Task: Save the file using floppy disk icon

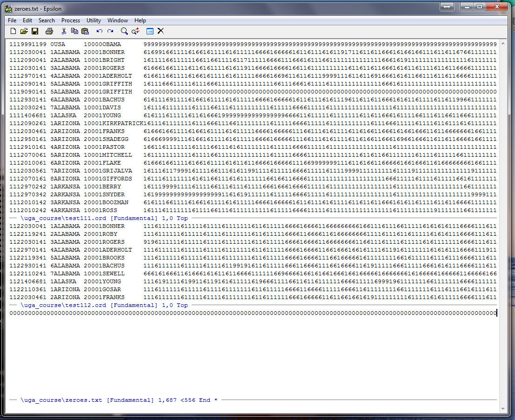Action: click(x=35, y=31)
